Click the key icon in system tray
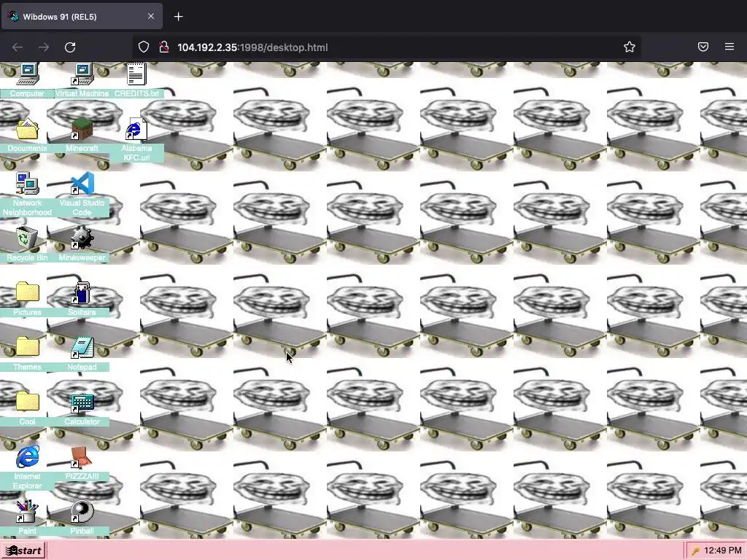The image size is (747, 560). pyautogui.click(x=695, y=551)
